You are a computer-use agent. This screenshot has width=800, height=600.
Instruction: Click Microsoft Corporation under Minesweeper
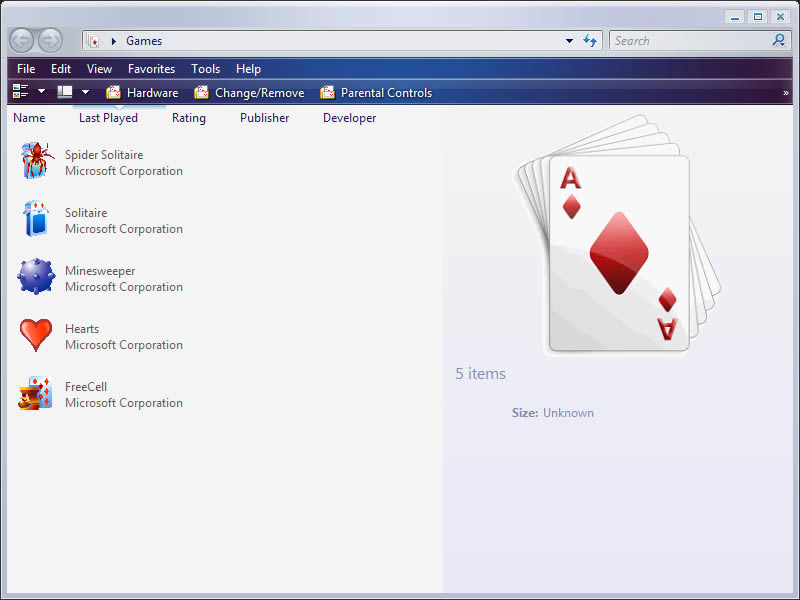click(124, 287)
